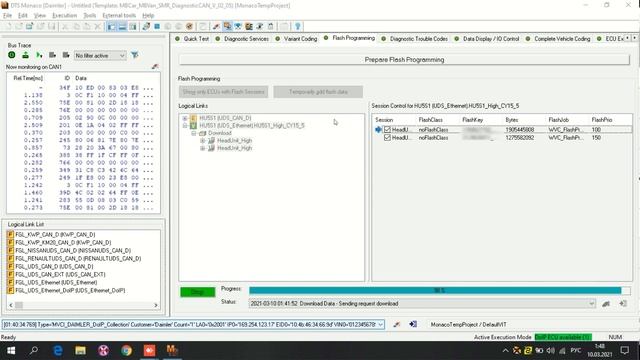Image resolution: width=640 pixels, height=360 pixels.
Task: Open the View menu
Action: click(40, 16)
